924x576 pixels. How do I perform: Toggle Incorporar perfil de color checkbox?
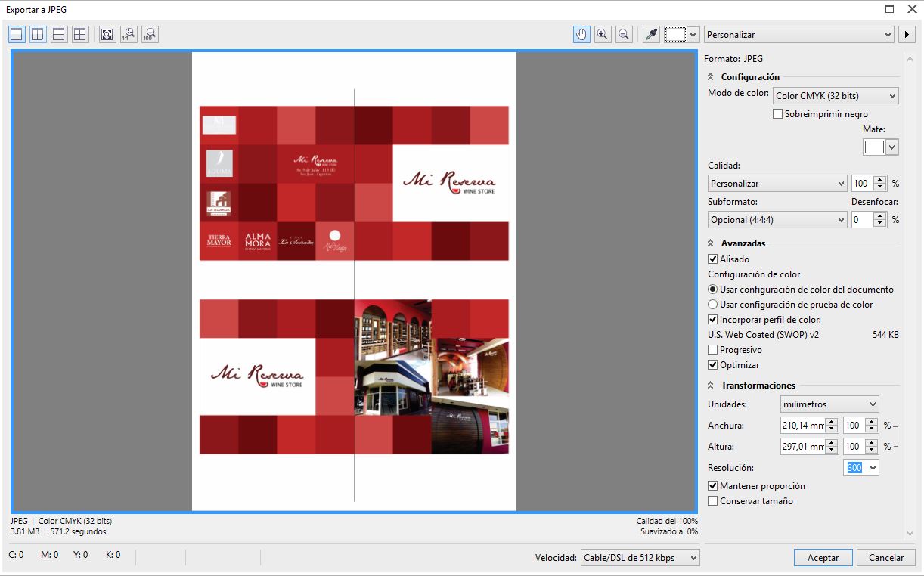pyautogui.click(x=712, y=320)
